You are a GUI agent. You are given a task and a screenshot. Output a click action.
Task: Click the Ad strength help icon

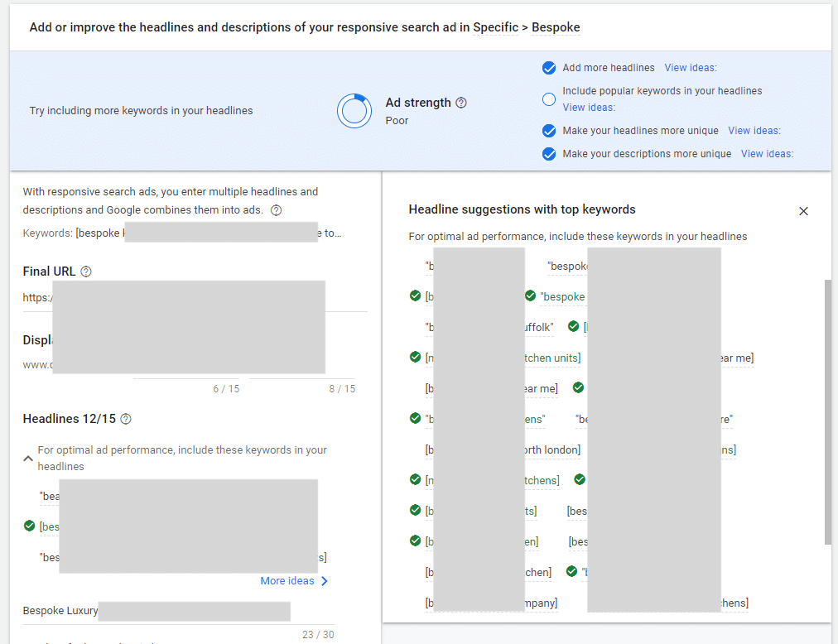461,103
